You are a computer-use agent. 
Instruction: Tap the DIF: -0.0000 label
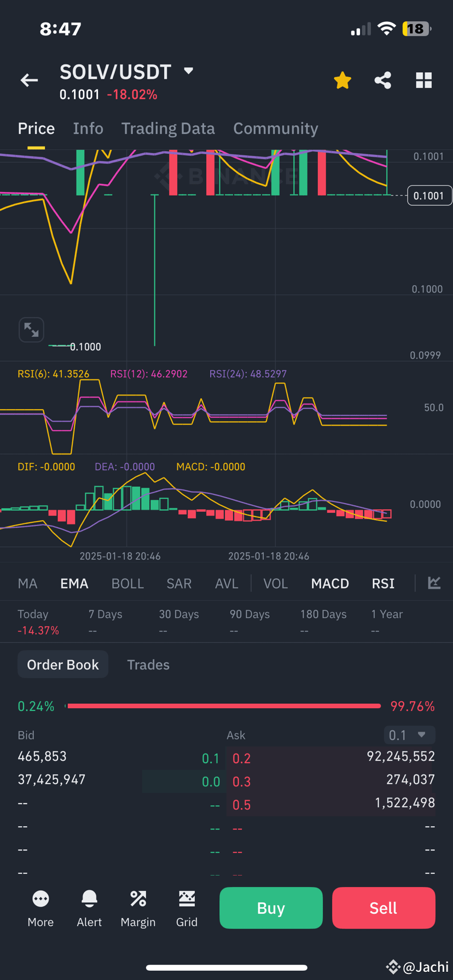pos(46,467)
